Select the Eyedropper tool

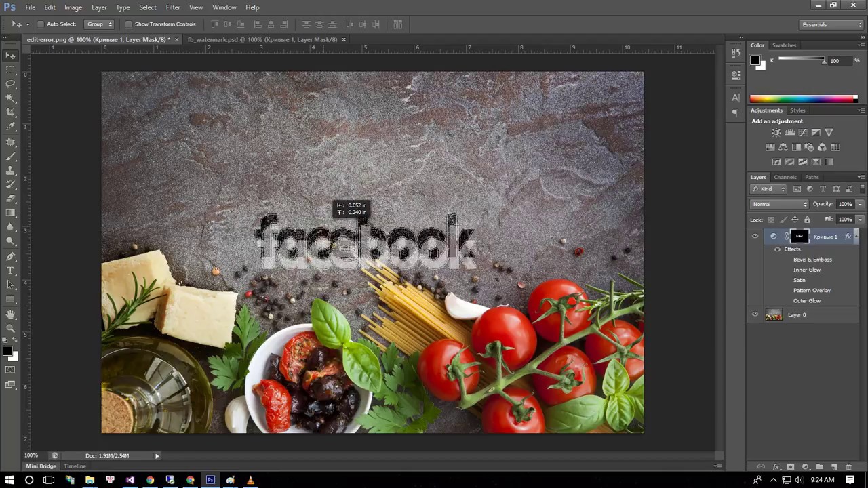tap(11, 127)
